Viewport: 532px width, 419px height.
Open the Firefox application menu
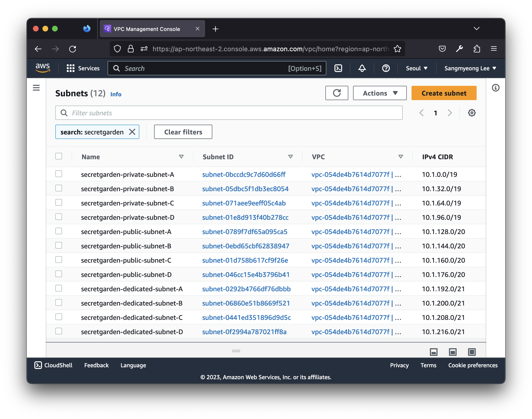[x=494, y=49]
